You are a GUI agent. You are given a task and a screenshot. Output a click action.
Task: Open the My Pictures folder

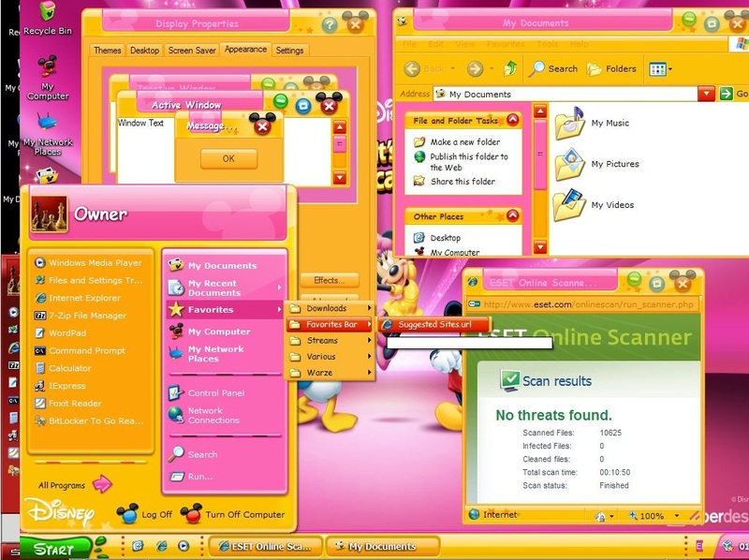pyautogui.click(x=597, y=164)
